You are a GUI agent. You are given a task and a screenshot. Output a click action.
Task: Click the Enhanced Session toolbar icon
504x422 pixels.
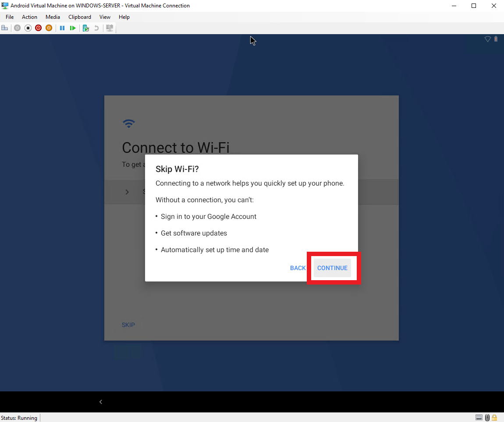coord(110,28)
